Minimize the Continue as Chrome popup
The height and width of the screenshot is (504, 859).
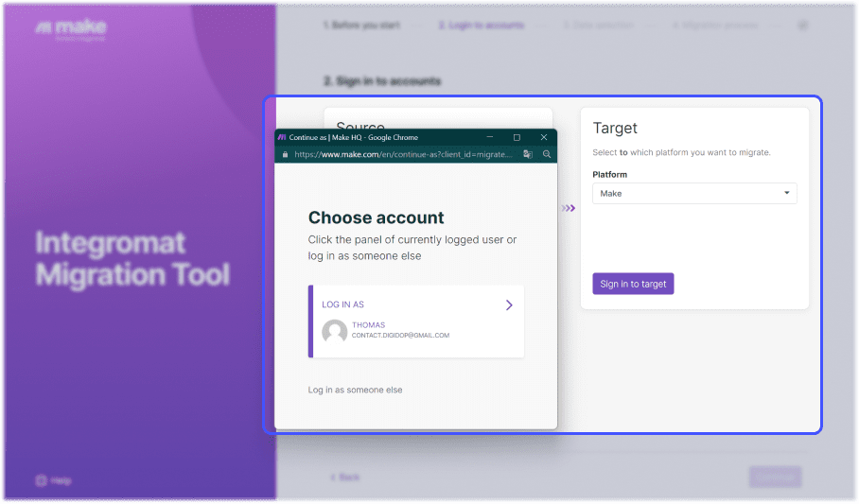tap(490, 137)
